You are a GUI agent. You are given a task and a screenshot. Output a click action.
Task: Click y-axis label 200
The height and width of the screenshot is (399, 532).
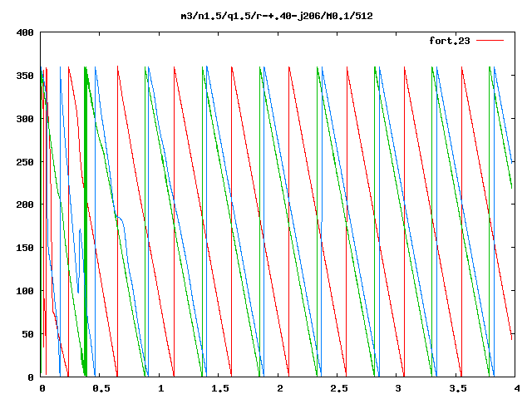tap(25, 204)
